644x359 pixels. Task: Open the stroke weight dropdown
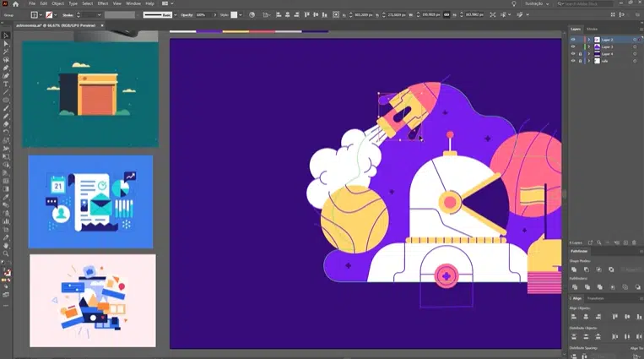[x=100, y=15]
